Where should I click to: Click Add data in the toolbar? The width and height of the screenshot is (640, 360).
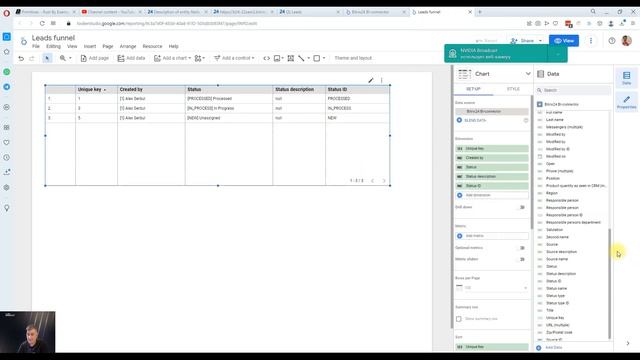[x=131, y=58]
